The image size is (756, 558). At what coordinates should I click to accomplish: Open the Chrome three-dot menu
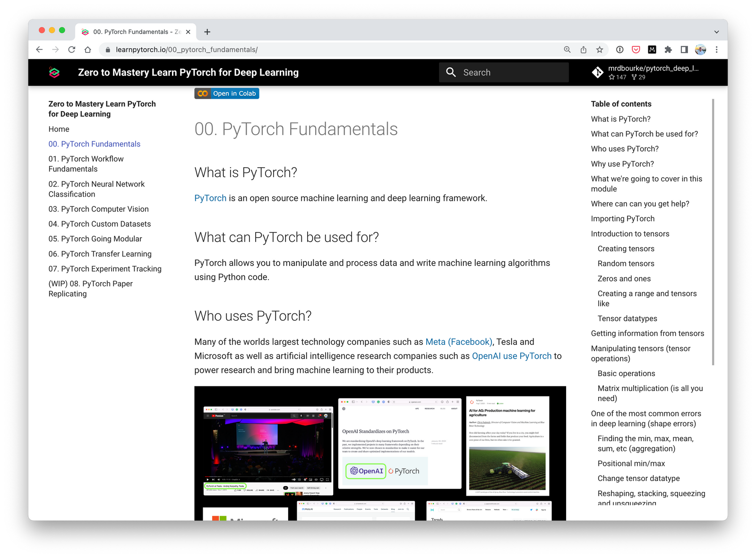coord(717,49)
